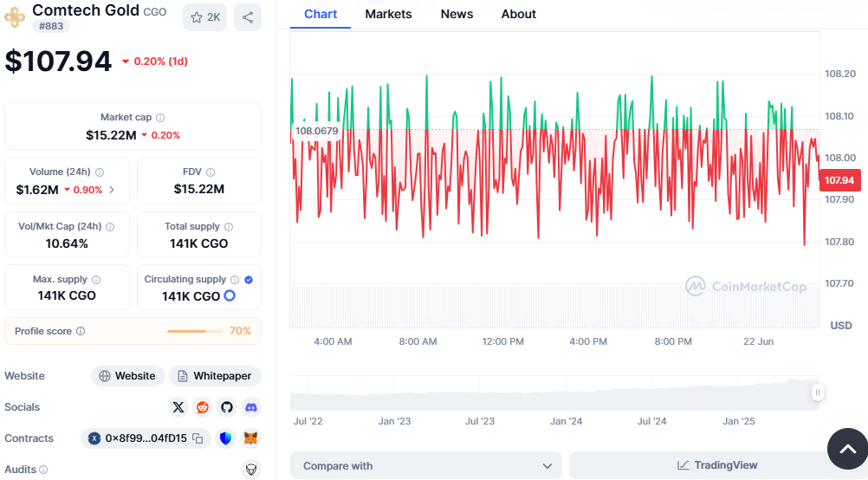Open the chain icon on the contract address

tap(94, 438)
